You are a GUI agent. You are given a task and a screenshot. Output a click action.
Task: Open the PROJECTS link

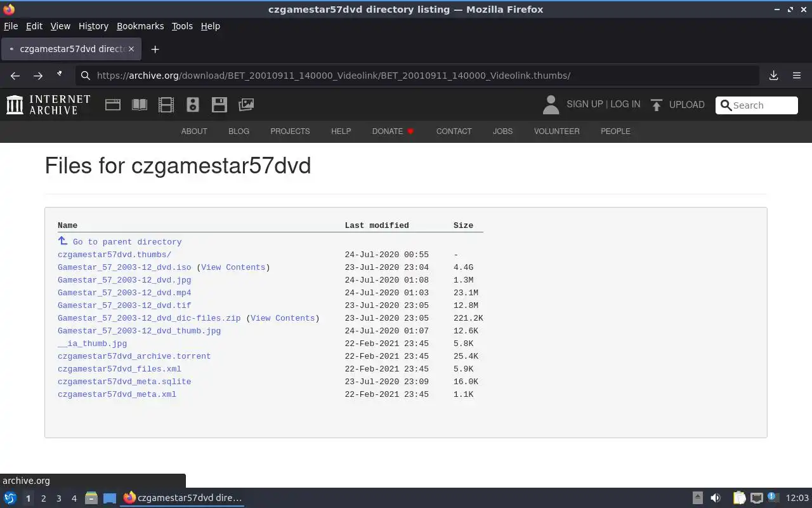pos(290,131)
